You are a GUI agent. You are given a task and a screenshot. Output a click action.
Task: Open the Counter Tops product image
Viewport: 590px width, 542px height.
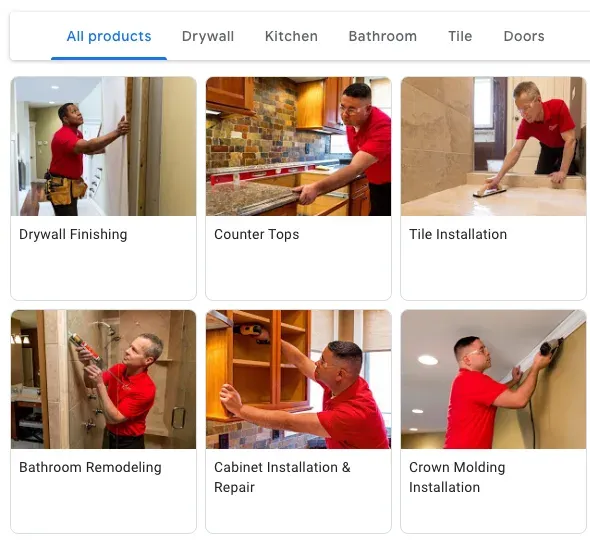pyautogui.click(x=298, y=146)
